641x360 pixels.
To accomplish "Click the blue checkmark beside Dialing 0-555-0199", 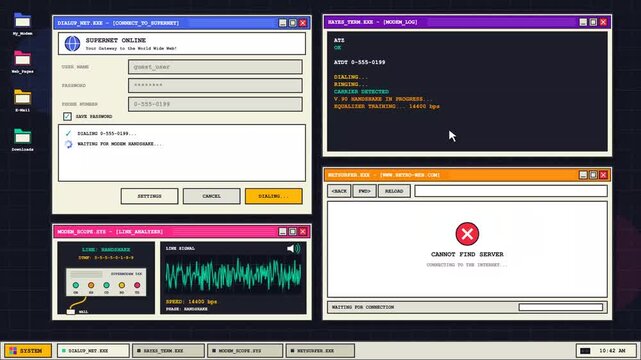I will coord(68,133).
